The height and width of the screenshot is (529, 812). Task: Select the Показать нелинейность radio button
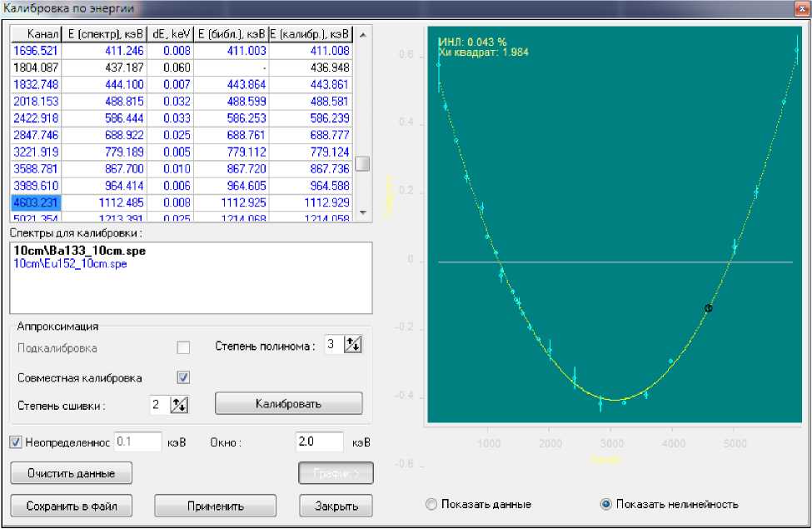(x=606, y=504)
